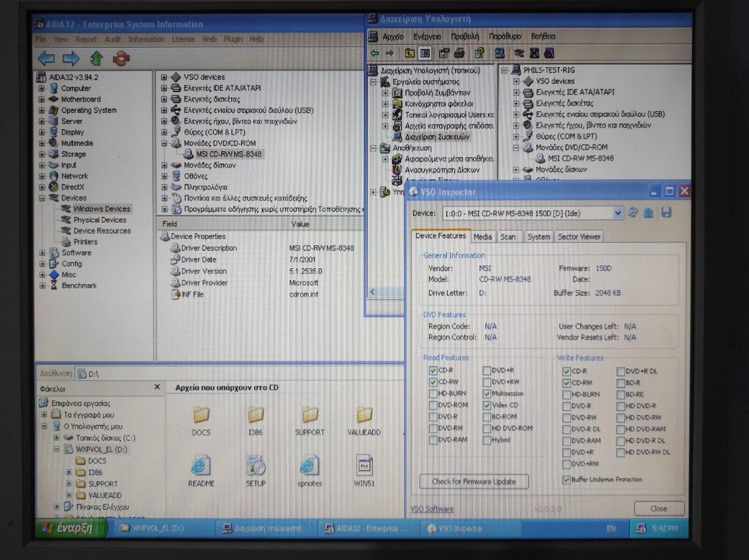Viewport: 749px width, 560px height.
Task: Switch to the Sector Viewer tab
Action: tap(578, 237)
